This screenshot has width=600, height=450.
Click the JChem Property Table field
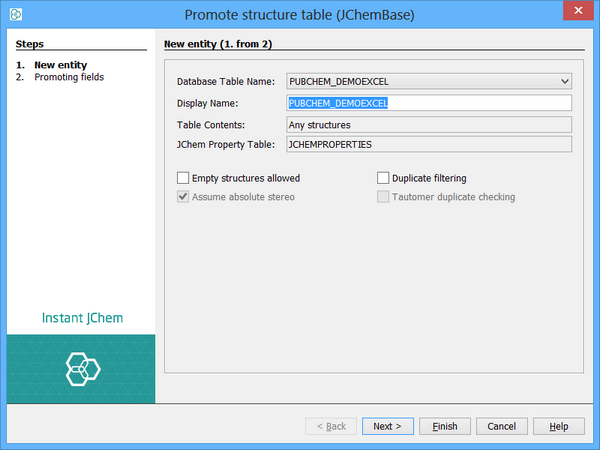[x=429, y=144]
